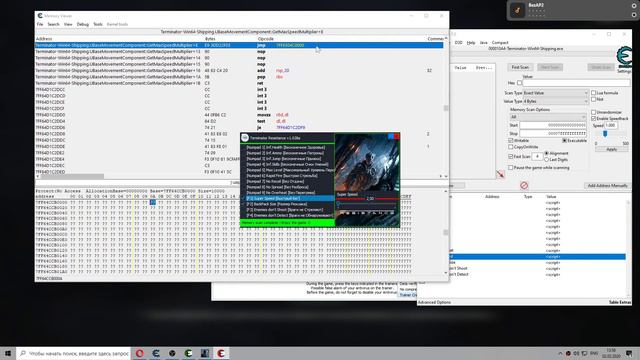Click the Stop address input field

[x=553, y=133]
